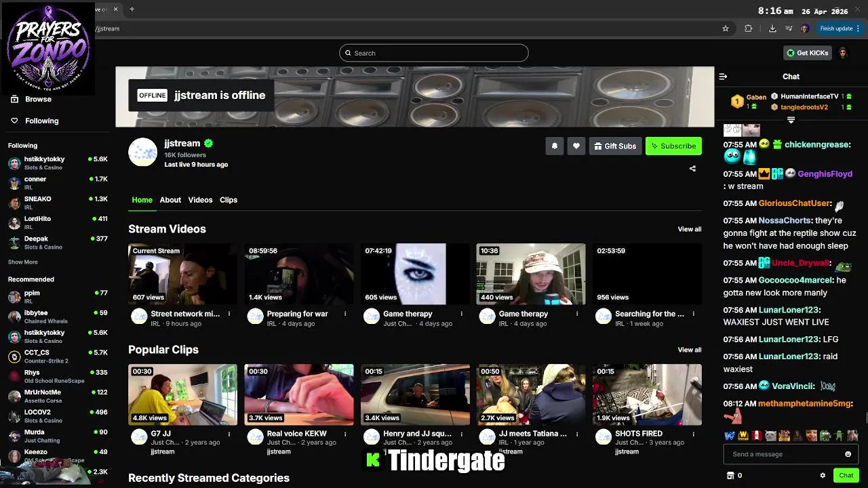Open browser downloads icon

coord(772,28)
